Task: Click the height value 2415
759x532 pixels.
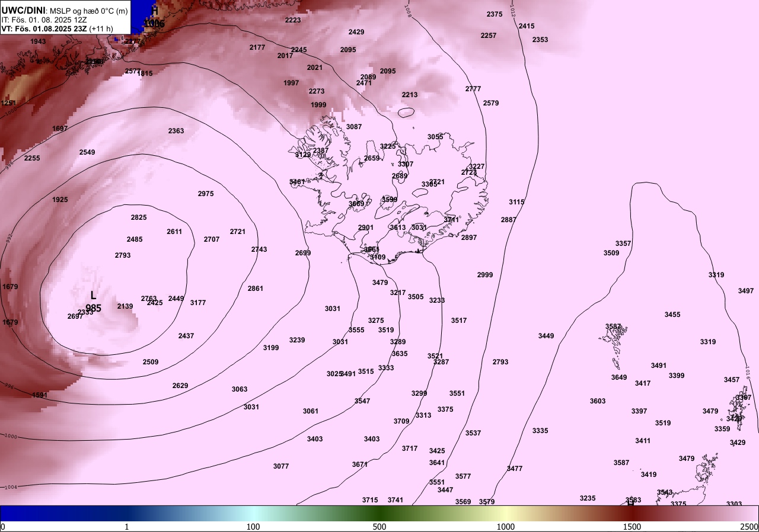Action: pos(527,26)
